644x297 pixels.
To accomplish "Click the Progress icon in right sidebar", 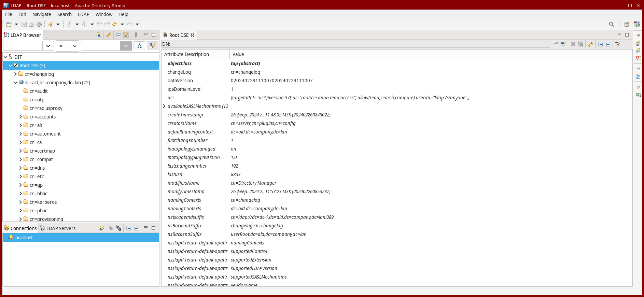I will click(638, 95).
